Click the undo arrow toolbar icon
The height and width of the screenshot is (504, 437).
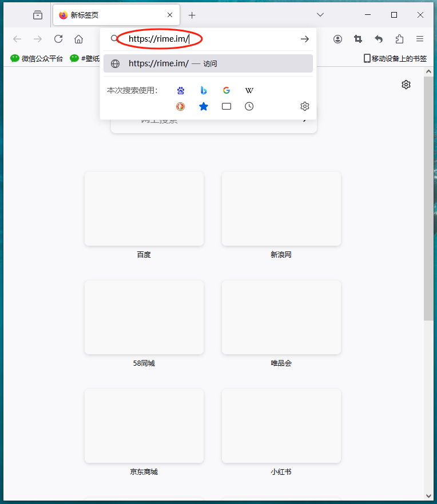point(379,39)
